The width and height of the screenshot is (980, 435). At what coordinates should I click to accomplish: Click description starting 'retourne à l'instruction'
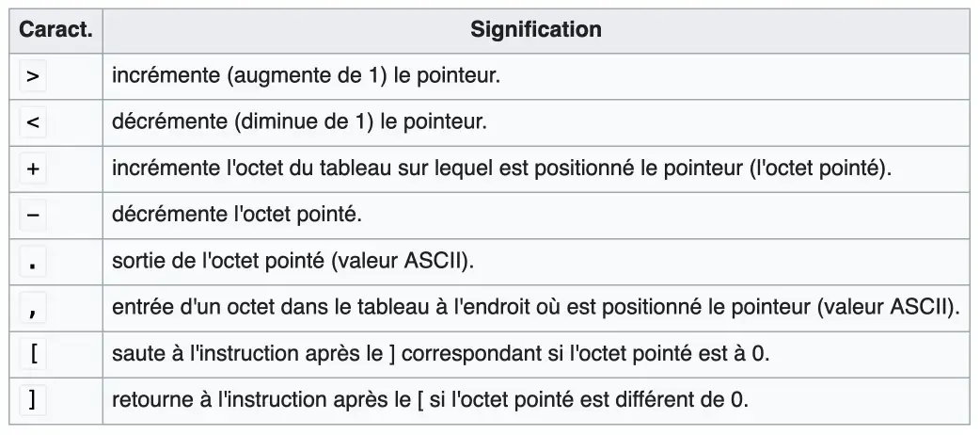(430, 400)
